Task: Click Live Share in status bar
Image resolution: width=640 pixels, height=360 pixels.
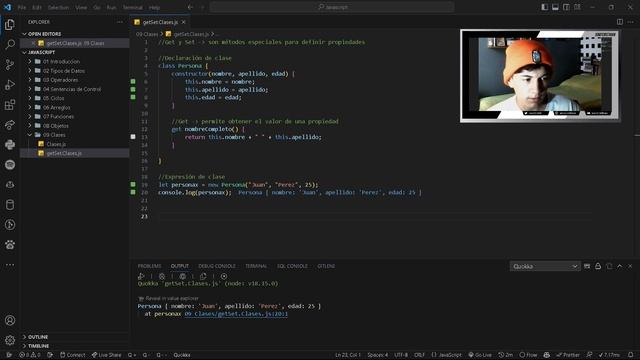Action: tap(107, 355)
